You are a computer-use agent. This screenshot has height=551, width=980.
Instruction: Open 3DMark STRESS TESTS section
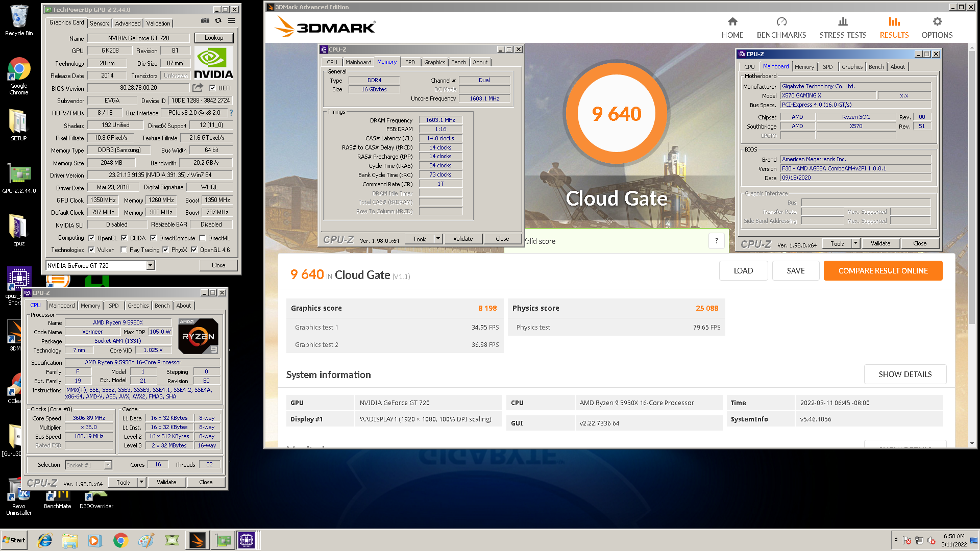(x=843, y=28)
